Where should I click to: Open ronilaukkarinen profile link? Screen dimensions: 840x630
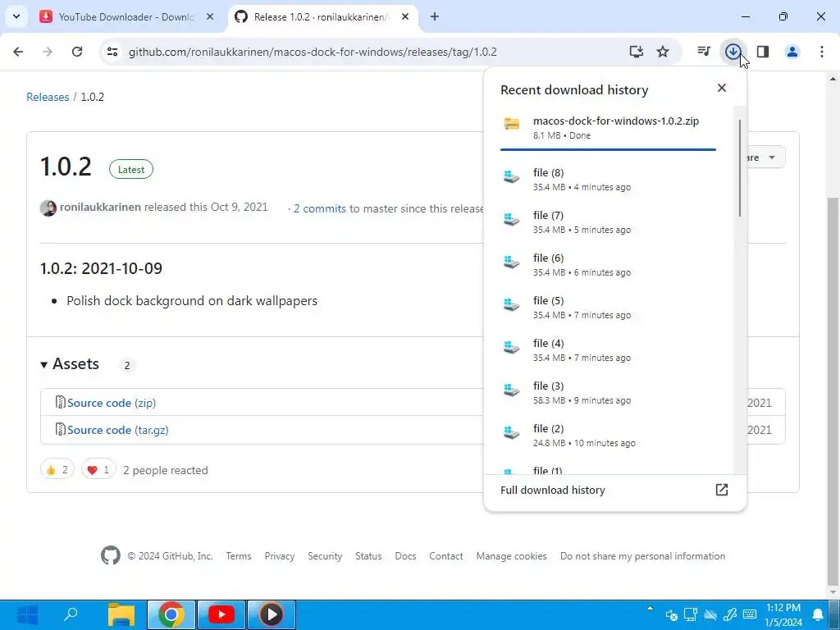pyautogui.click(x=100, y=207)
